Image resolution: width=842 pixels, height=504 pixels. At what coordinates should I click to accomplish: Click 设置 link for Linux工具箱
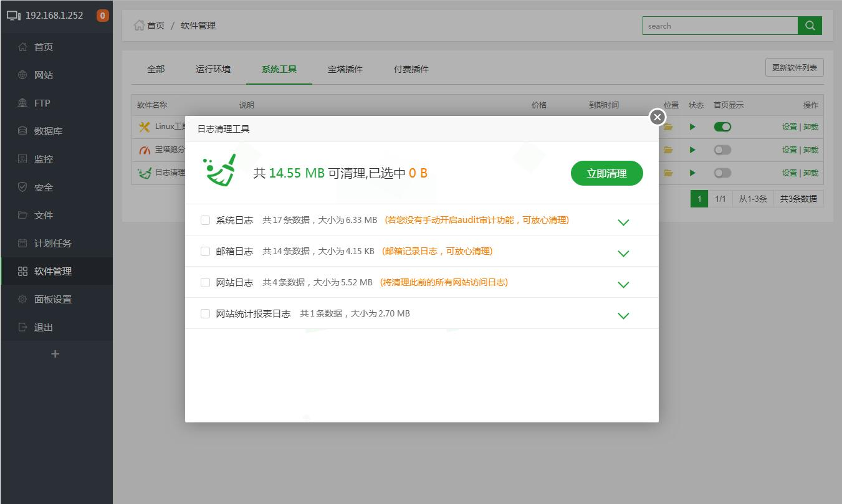coord(789,126)
